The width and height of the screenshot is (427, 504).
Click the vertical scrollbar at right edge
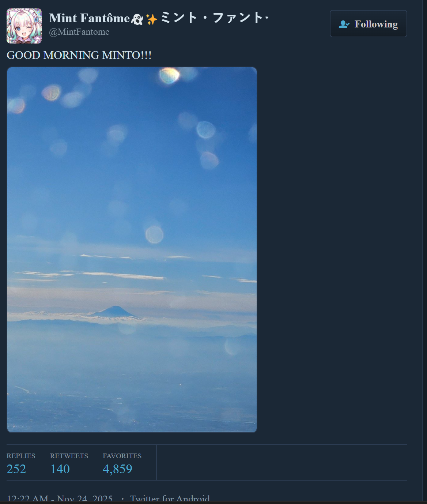coord(424,251)
